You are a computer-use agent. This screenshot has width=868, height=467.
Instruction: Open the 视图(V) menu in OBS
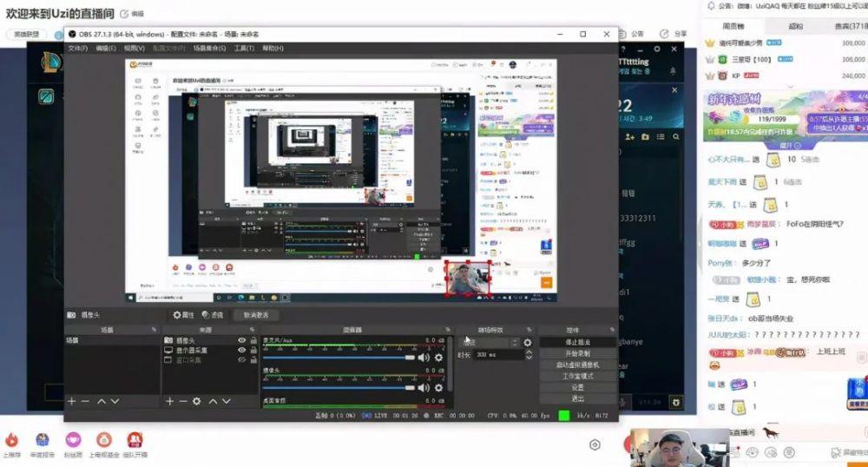134,48
